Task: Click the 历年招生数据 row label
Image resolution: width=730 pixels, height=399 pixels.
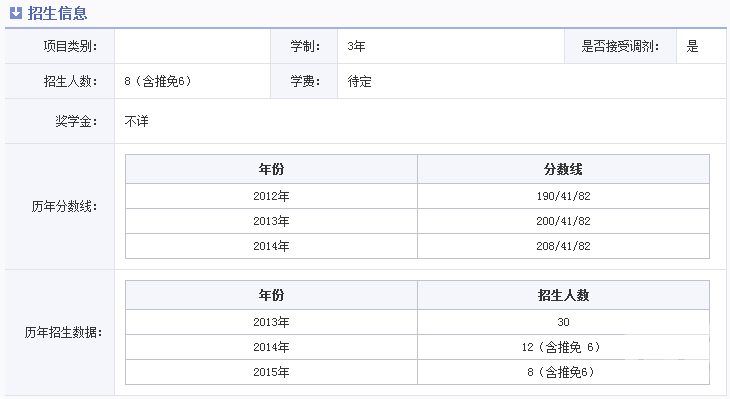Action: pyautogui.click(x=63, y=332)
